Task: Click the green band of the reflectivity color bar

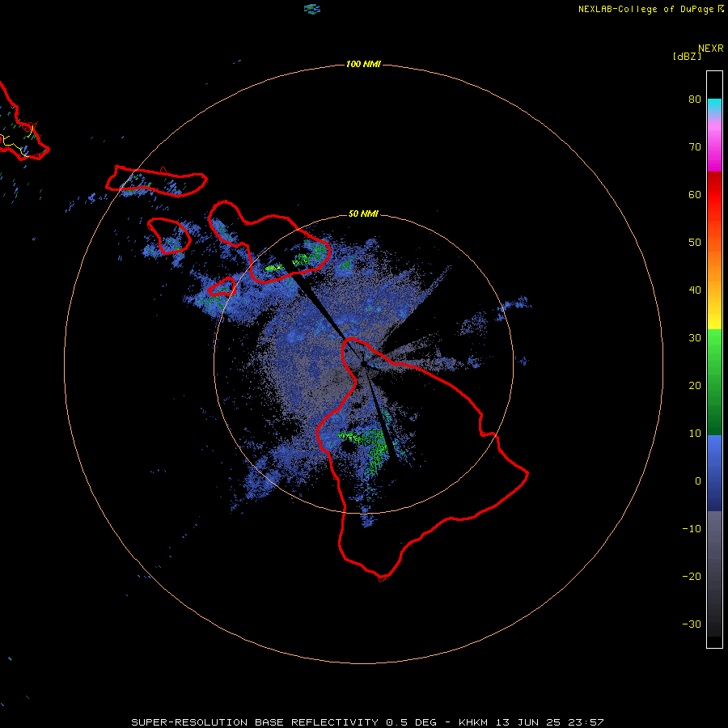Action: (x=714, y=382)
